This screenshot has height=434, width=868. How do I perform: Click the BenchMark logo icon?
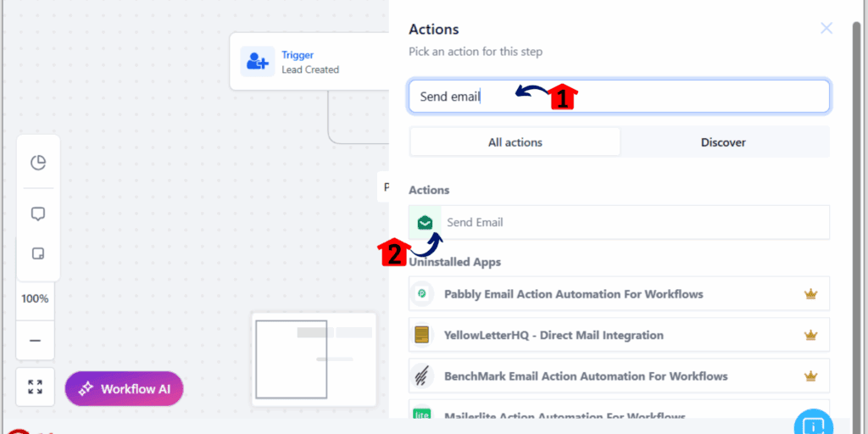(x=422, y=376)
